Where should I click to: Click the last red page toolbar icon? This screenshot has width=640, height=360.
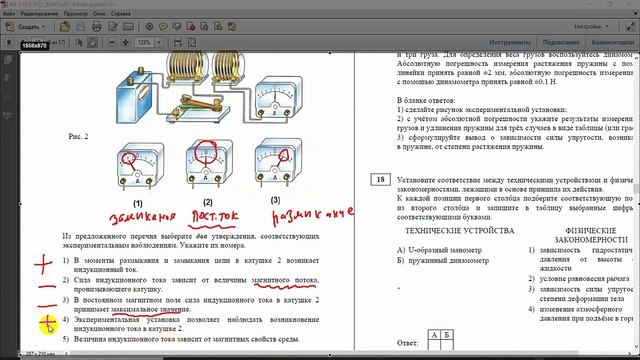pos(232,27)
